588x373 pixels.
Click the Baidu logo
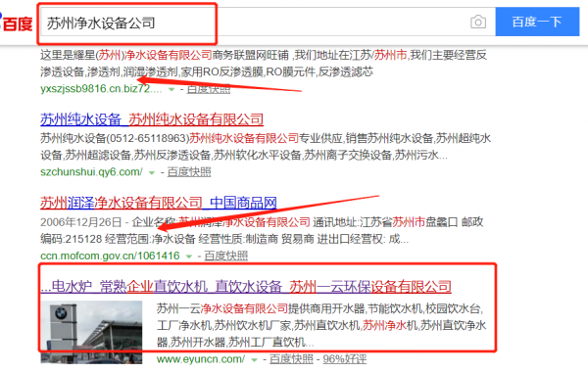(16, 23)
